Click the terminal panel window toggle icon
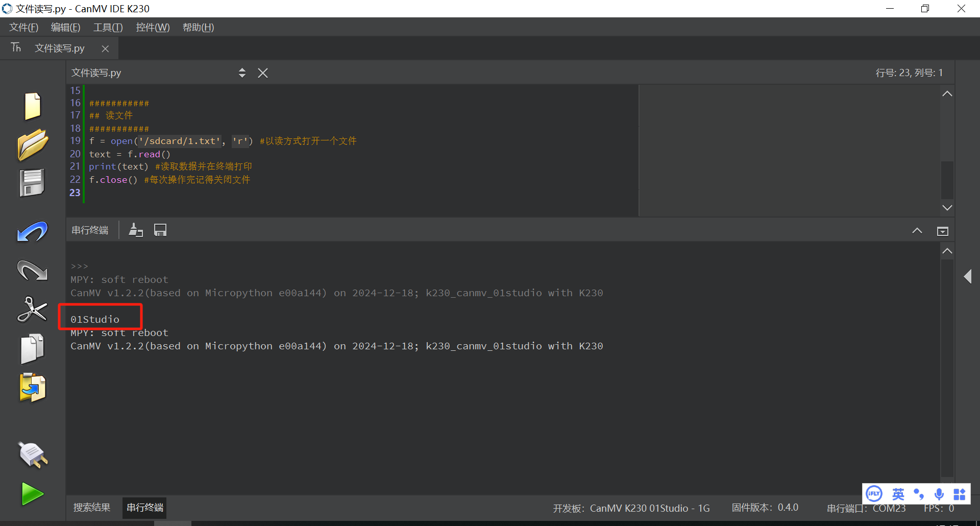 (942, 231)
